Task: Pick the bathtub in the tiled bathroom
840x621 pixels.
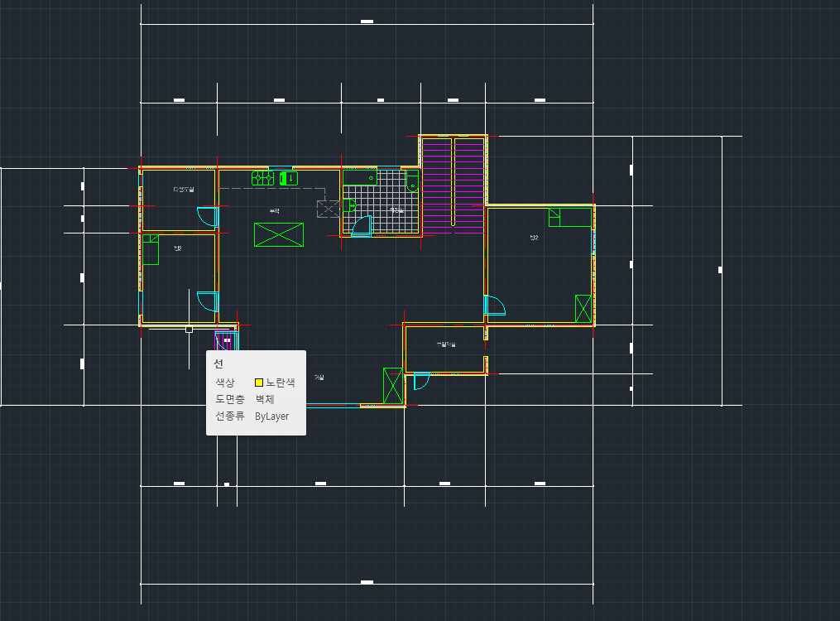Action: pyautogui.click(x=360, y=176)
